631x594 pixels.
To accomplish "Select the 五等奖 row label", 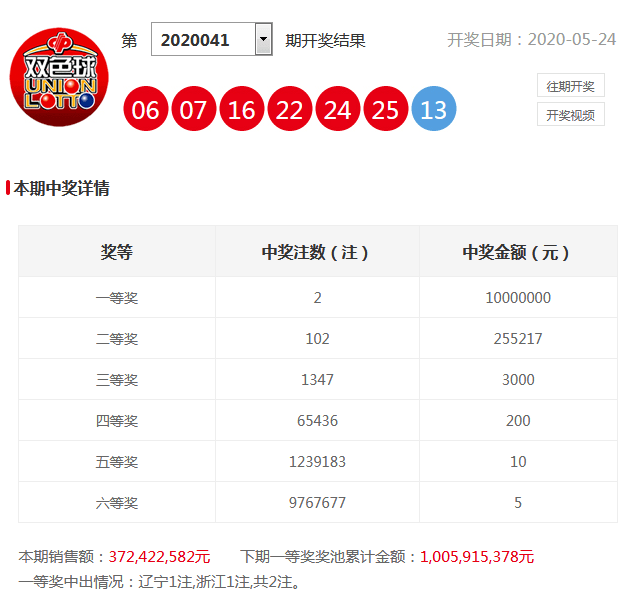I will 117,462.
